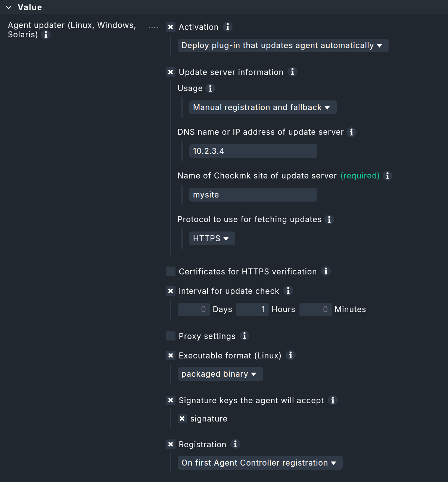Click the info icon beside Update server information
Image resolution: width=448 pixels, height=482 pixels.
click(293, 72)
